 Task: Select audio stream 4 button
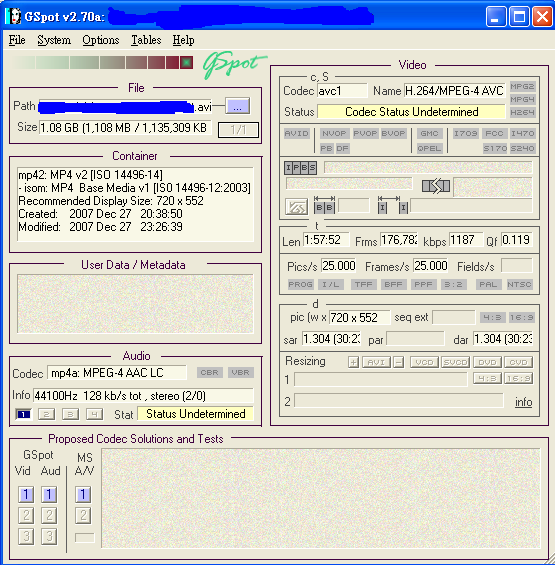pyautogui.click(x=94, y=414)
